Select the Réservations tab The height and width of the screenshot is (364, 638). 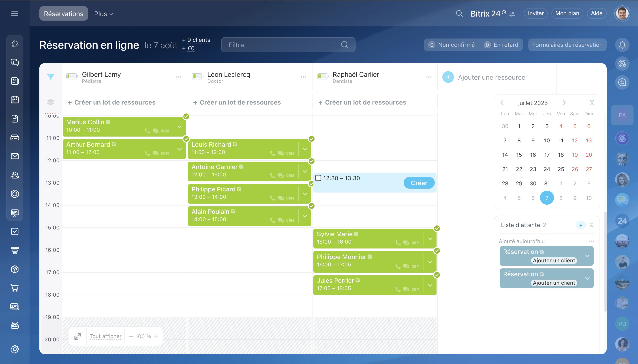click(64, 14)
